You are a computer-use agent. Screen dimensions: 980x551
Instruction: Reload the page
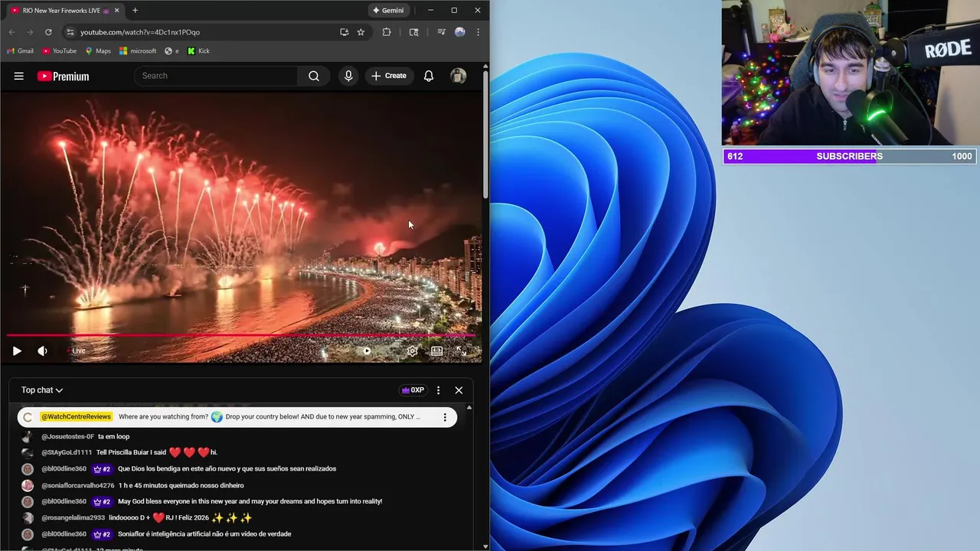[48, 32]
